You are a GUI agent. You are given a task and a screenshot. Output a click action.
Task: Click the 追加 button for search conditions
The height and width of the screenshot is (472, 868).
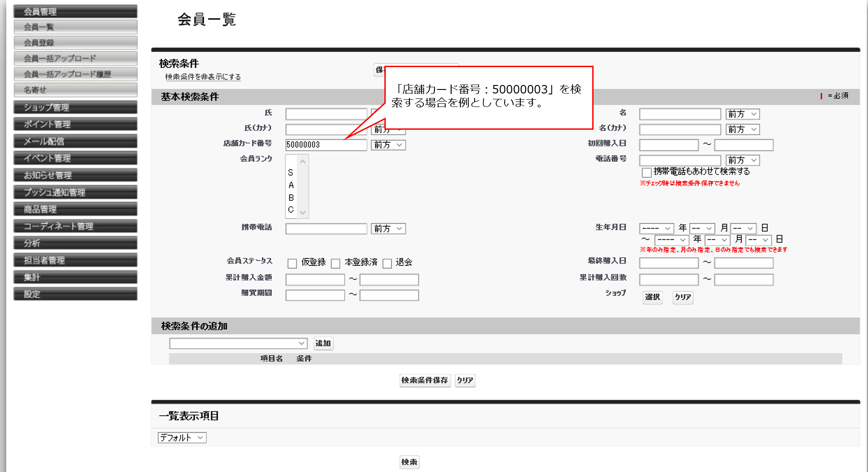[323, 343]
